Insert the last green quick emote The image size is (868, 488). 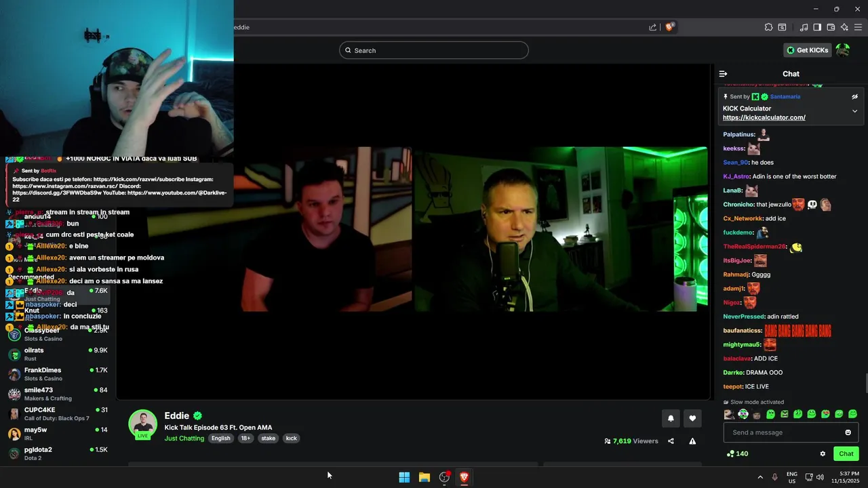852,414
